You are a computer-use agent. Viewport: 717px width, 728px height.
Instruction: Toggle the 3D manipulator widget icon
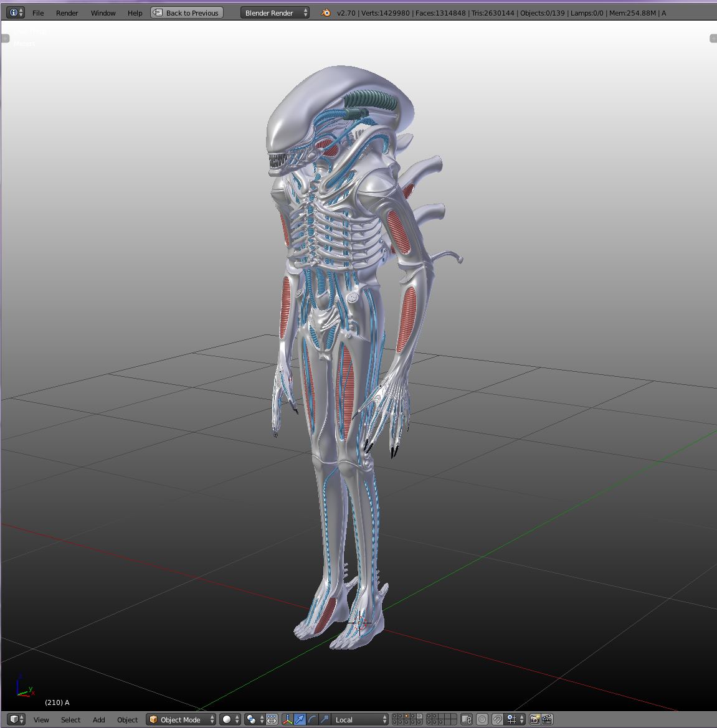pyautogui.click(x=287, y=719)
